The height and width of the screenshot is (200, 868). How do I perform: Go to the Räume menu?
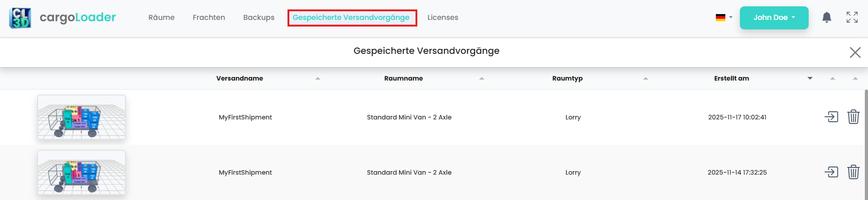162,18
